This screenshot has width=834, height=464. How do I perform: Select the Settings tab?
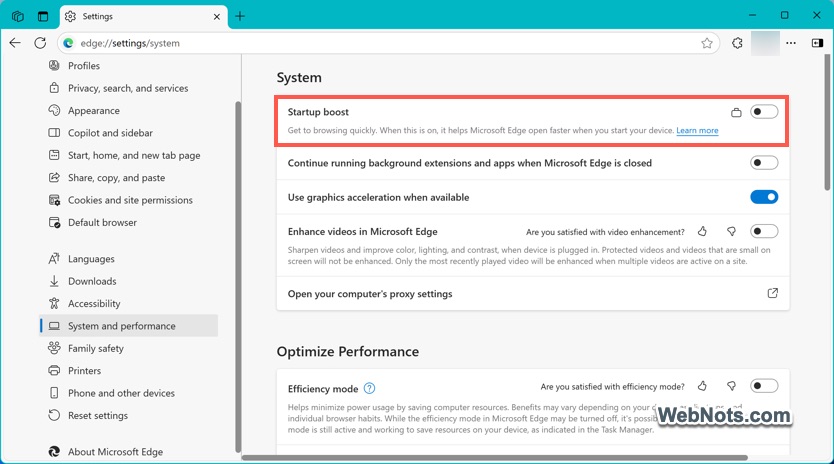[144, 16]
